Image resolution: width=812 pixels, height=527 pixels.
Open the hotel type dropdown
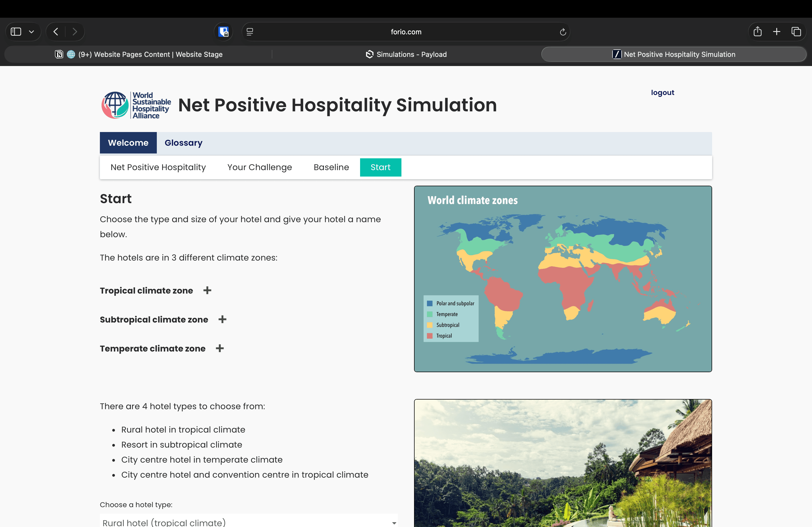pyautogui.click(x=248, y=522)
